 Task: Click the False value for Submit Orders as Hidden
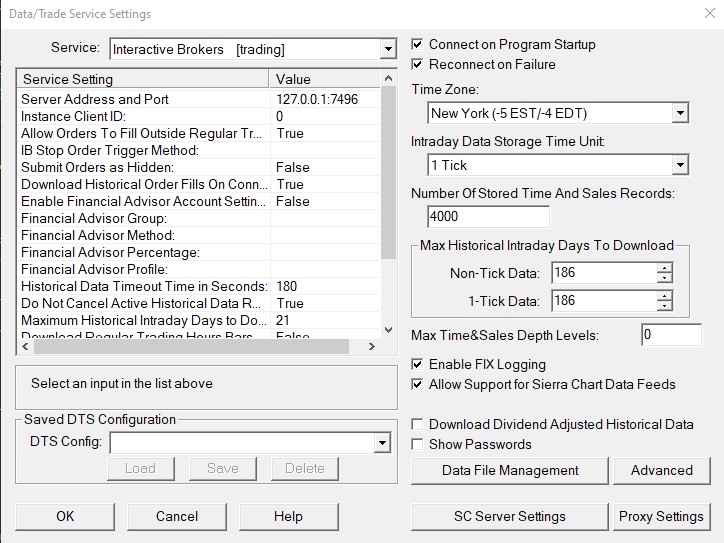pyautogui.click(x=326, y=168)
